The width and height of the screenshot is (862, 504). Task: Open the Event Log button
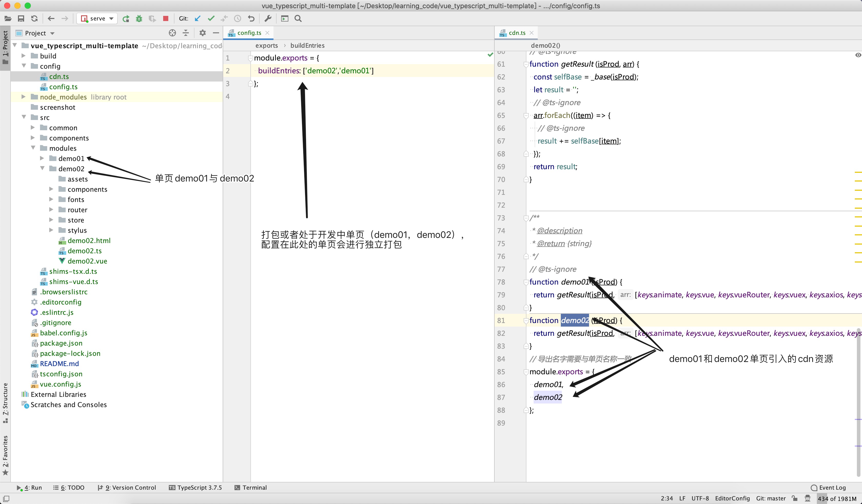(x=828, y=488)
